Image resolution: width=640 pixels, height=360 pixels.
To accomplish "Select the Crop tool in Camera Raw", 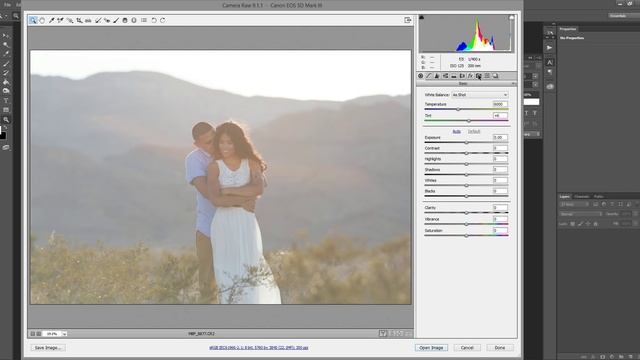I will point(79,20).
